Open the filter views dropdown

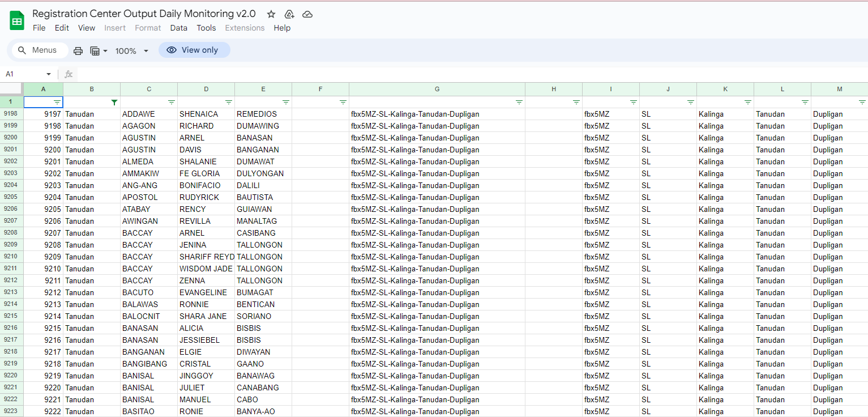(99, 51)
